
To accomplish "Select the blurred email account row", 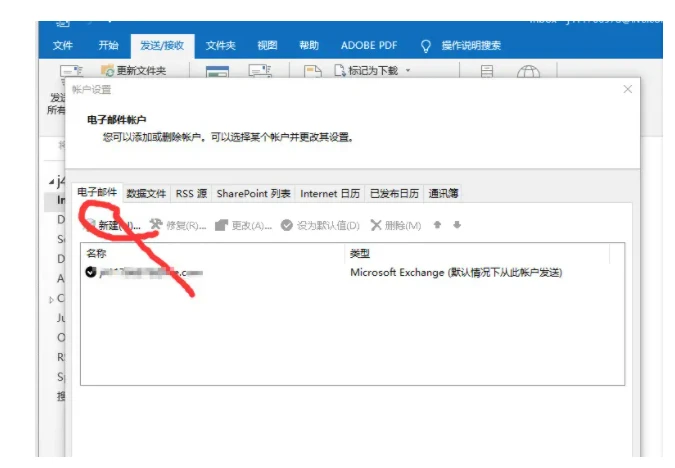I will pyautogui.click(x=352, y=272).
